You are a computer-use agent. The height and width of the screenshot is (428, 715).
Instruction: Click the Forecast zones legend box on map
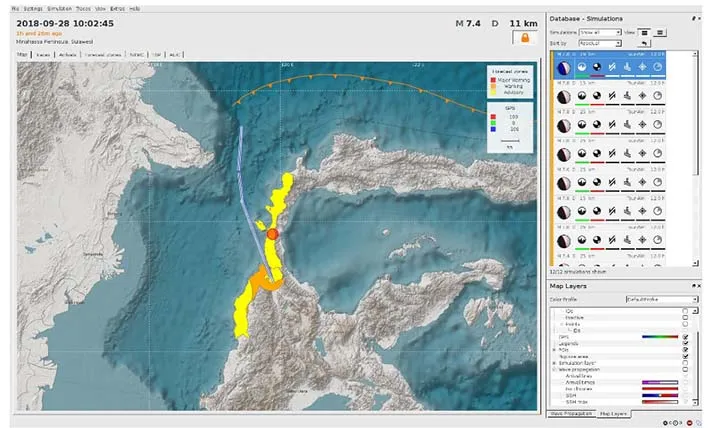[510, 82]
